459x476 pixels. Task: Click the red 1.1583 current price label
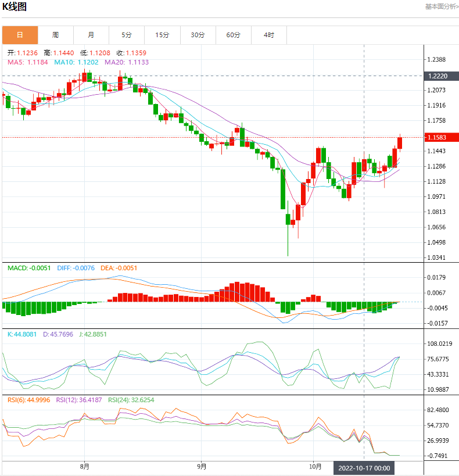point(441,137)
